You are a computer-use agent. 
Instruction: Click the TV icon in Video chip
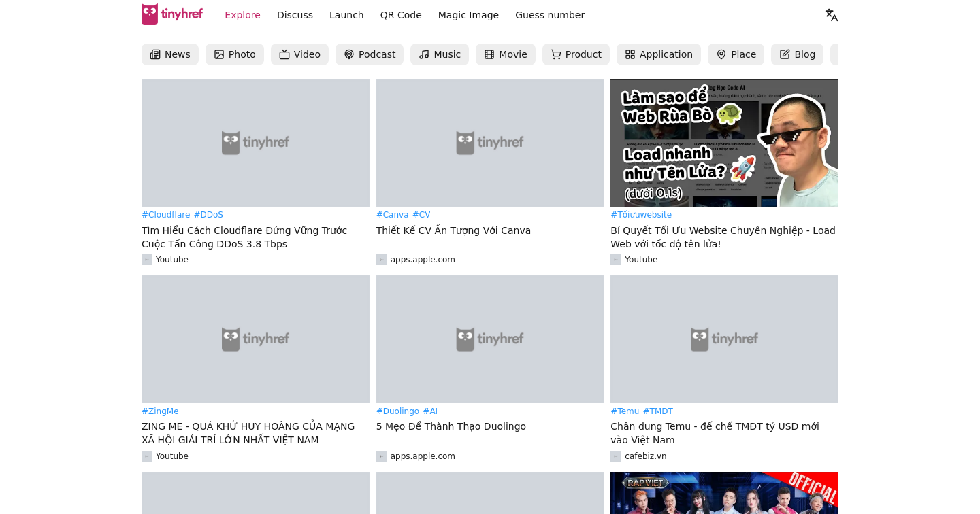point(284,54)
